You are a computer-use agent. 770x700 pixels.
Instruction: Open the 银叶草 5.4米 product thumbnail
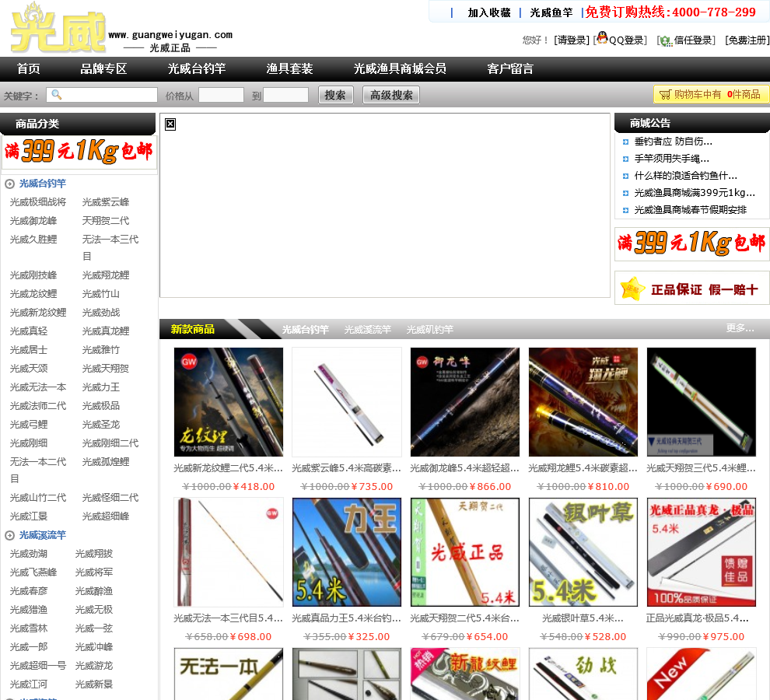point(583,552)
